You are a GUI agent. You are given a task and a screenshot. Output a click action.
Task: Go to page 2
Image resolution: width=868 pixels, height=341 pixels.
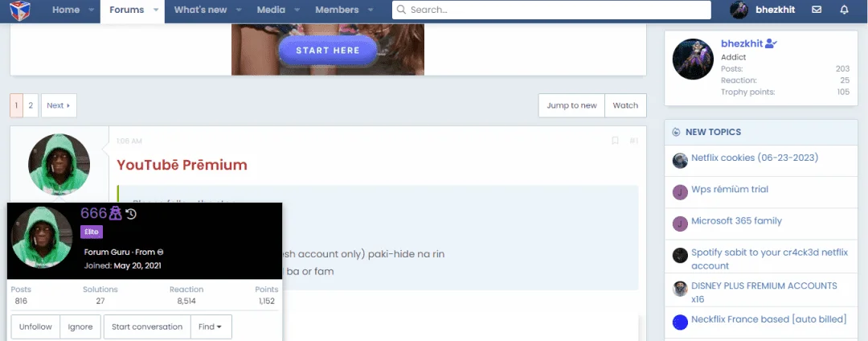tap(31, 105)
